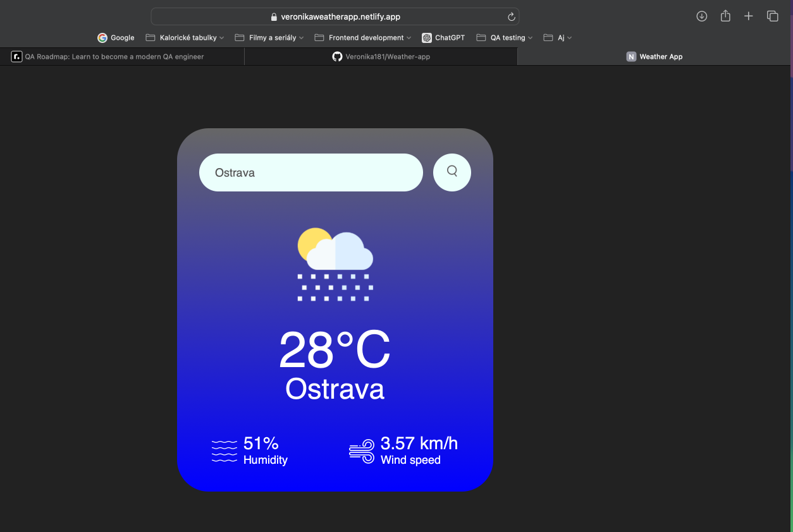Screen dimensions: 793x532
Task: Click the padlock in the address bar
Action: click(273, 16)
